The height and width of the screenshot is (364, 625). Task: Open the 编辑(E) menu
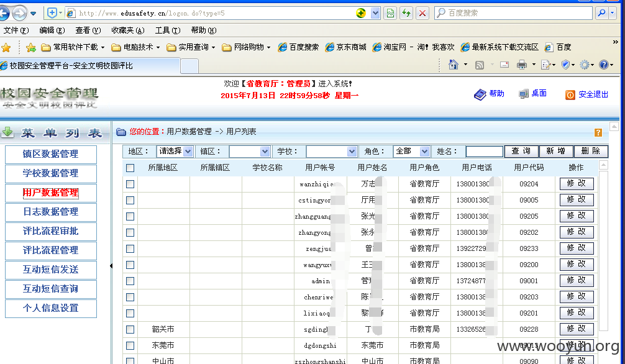coord(52,30)
